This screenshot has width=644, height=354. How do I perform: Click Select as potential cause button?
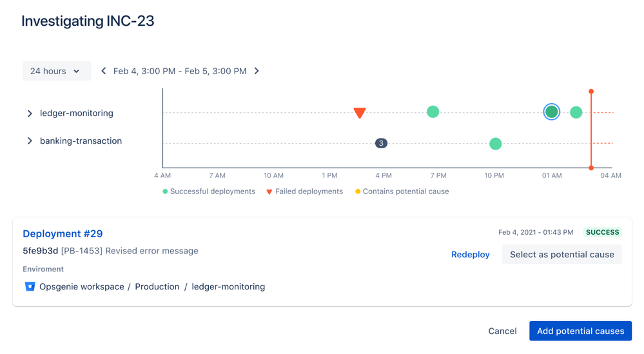(562, 255)
